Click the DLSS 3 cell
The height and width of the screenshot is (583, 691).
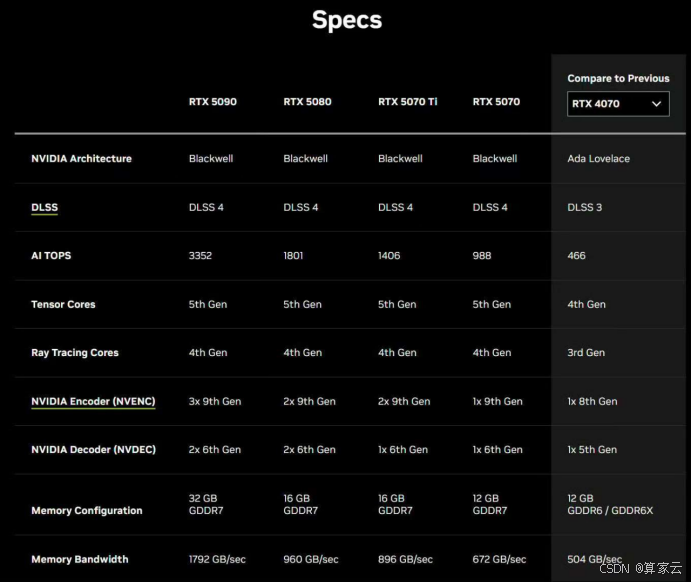click(x=584, y=208)
